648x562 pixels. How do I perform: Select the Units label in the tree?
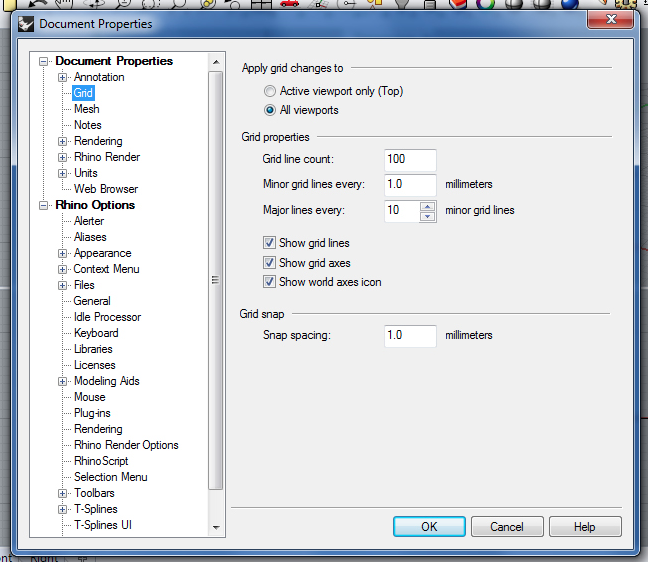click(x=86, y=173)
